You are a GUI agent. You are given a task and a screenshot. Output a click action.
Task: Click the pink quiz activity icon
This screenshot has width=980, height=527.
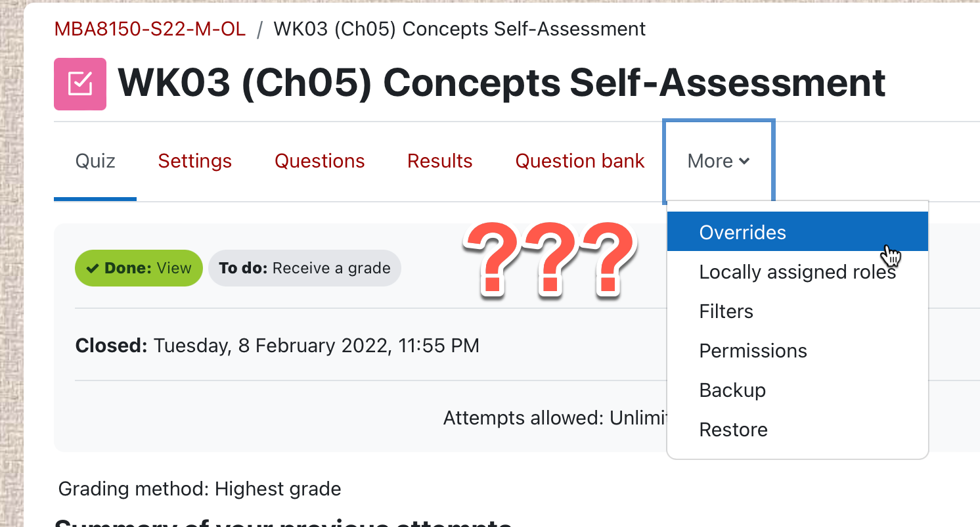(80, 83)
